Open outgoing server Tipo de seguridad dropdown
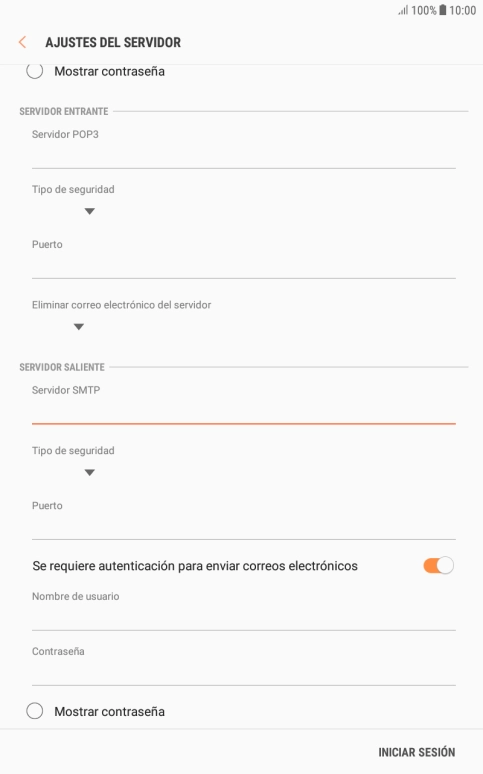Screen dimensions: 483x774 89,472
